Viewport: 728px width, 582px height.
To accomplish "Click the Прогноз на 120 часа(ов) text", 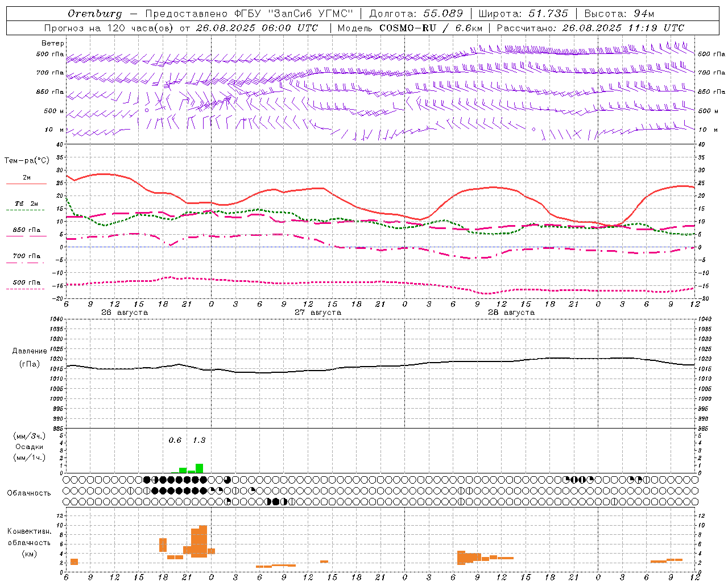I will click(x=109, y=28).
